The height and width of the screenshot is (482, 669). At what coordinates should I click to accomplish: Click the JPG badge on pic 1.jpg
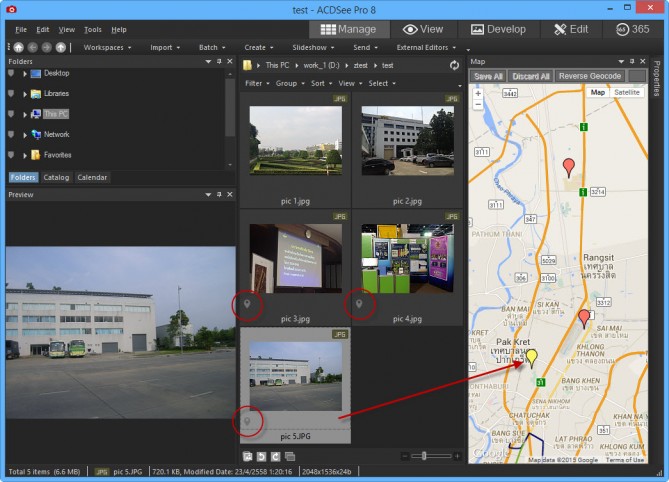[x=340, y=99]
